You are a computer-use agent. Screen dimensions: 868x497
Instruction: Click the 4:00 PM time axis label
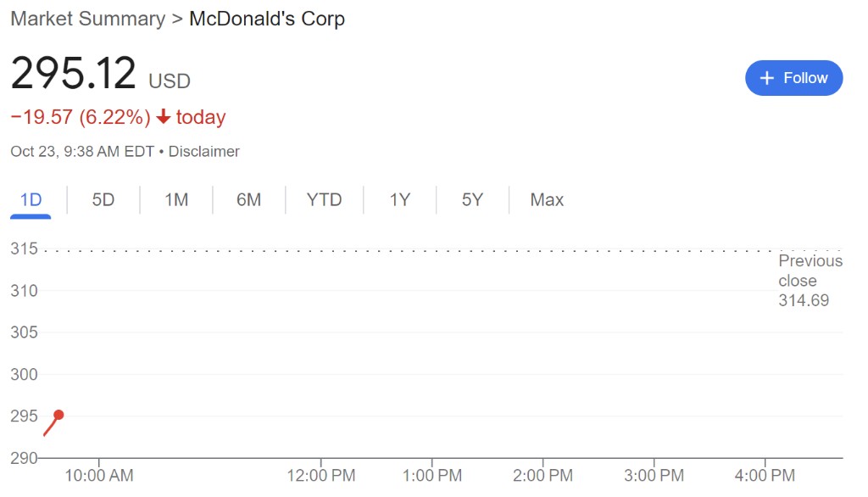(765, 476)
